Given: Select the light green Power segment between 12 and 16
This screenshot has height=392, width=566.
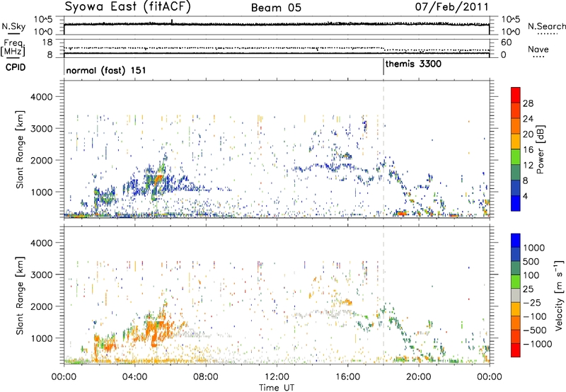Looking at the screenshot, I should [x=516, y=157].
